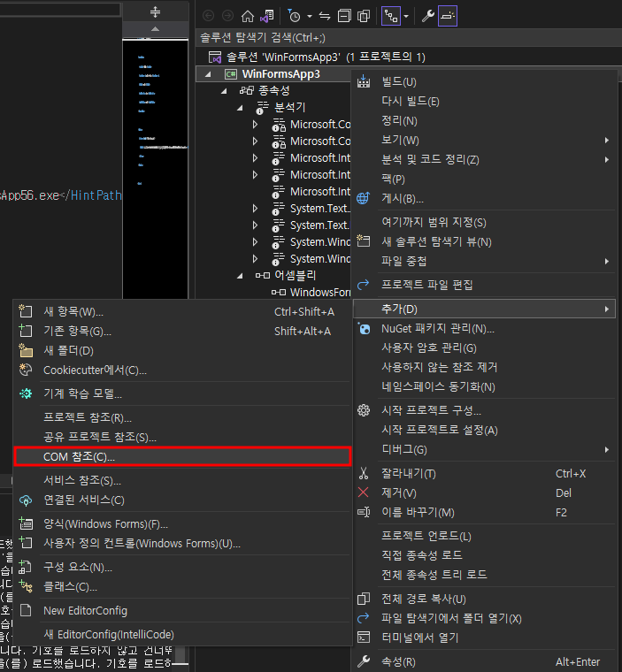Toggle the file nesting tree view icon
Viewport: 622px width, 672px height.
(391, 16)
